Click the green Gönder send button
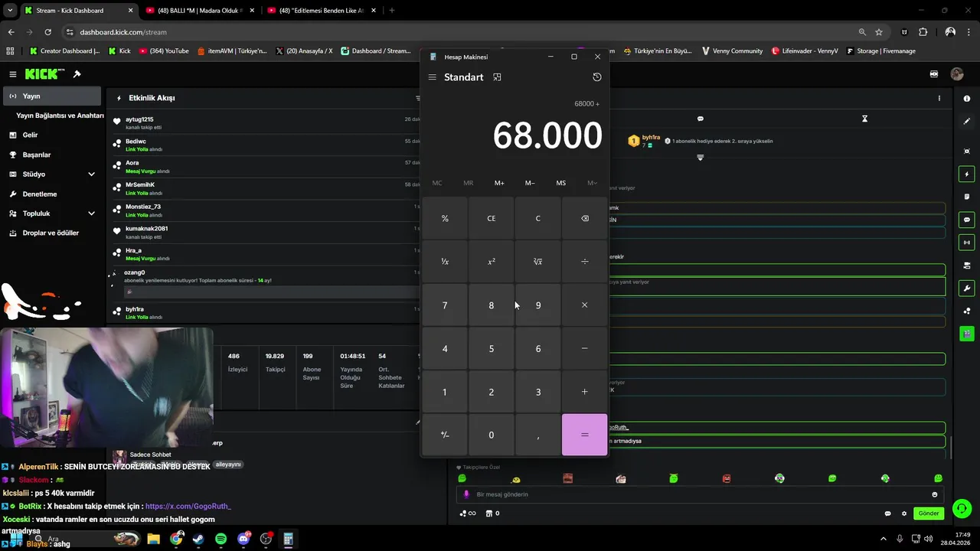Viewport: 980px width, 551px height. coord(929,514)
